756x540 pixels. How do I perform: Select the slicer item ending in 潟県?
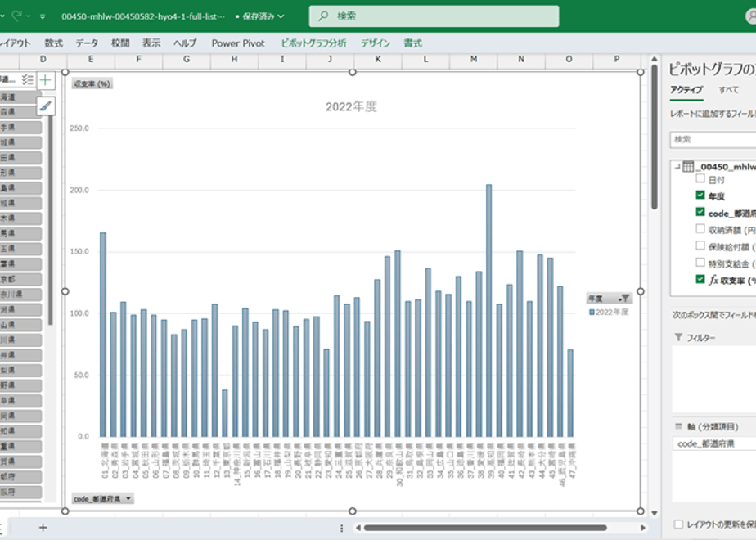20,309
